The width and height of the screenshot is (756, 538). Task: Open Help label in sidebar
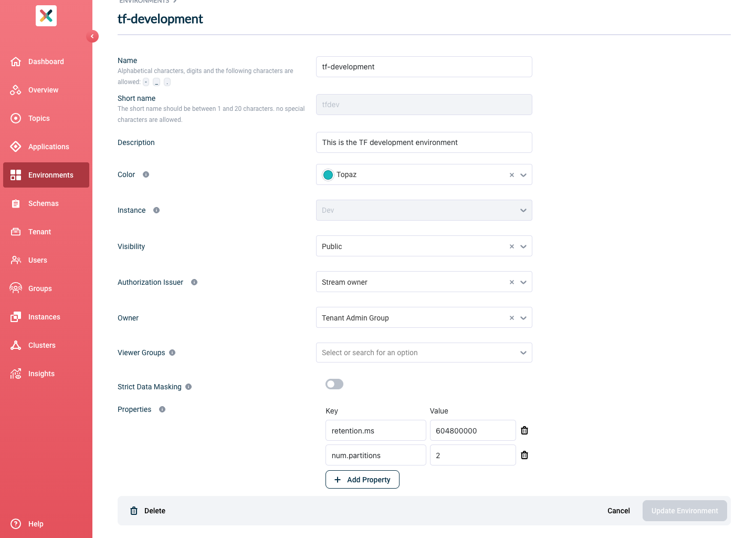(36, 524)
